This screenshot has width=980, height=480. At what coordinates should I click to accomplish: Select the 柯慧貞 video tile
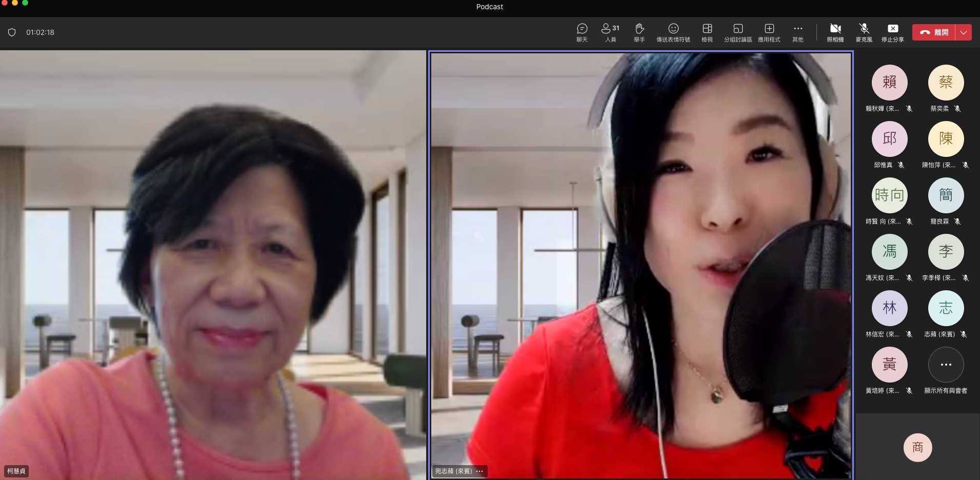[213, 265]
